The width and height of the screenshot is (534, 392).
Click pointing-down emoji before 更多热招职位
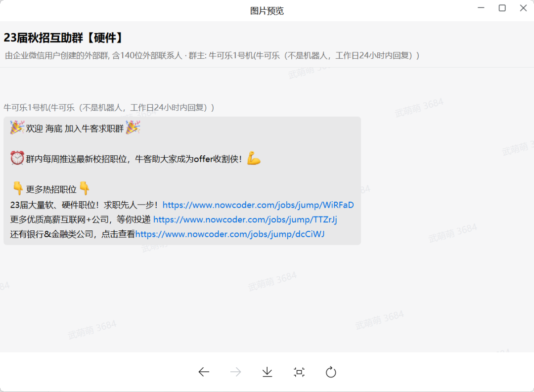[x=18, y=188]
